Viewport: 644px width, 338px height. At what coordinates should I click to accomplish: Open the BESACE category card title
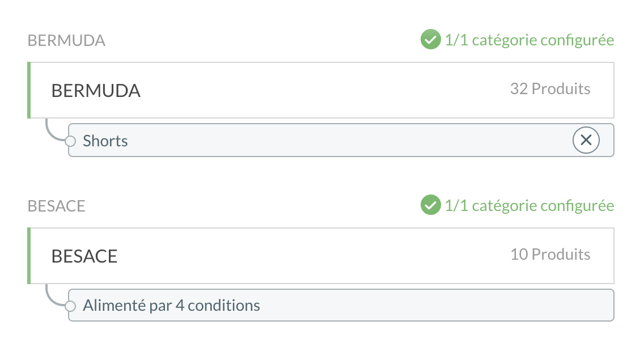[84, 256]
